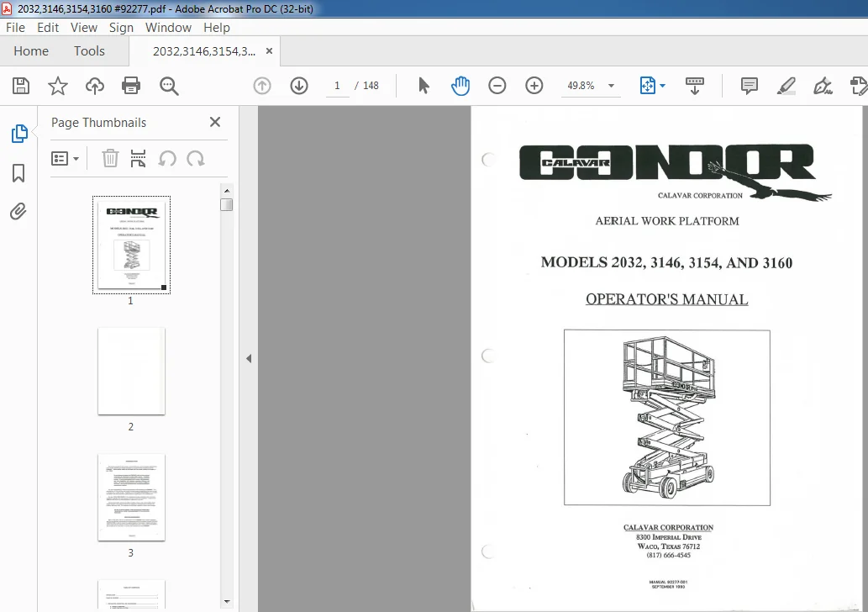
Task: Click the Page Thumbnails panel title
Action: click(x=98, y=123)
